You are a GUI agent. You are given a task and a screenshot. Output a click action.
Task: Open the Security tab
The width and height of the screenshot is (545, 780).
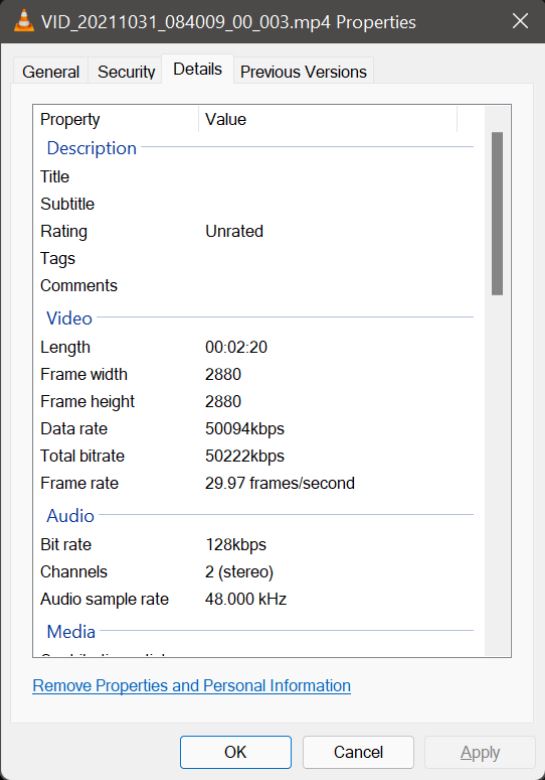point(126,72)
